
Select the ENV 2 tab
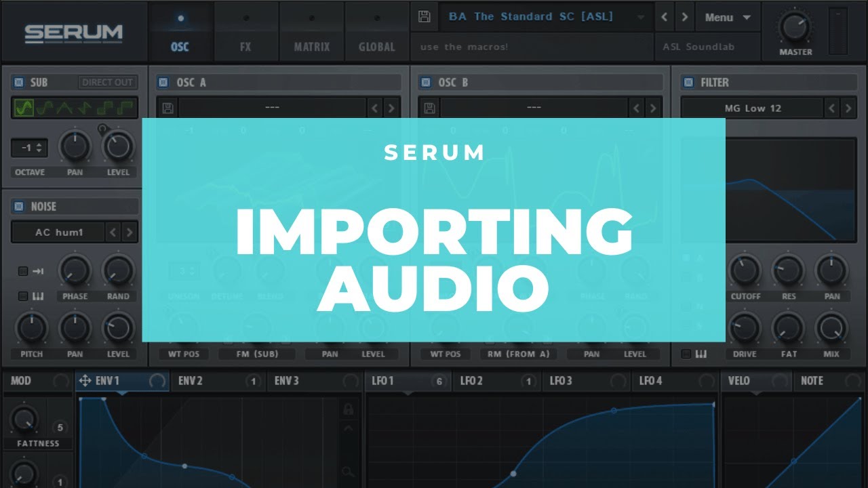click(218, 381)
